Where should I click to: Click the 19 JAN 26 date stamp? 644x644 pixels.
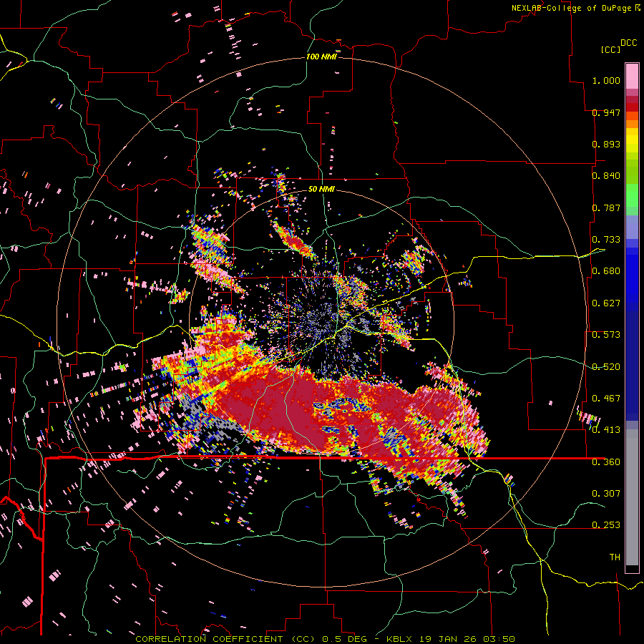(x=449, y=639)
